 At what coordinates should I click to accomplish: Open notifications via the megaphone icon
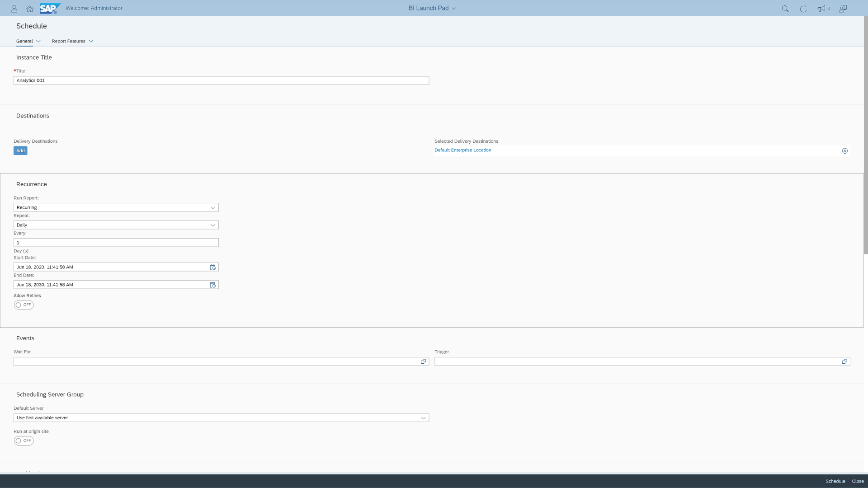coord(821,8)
